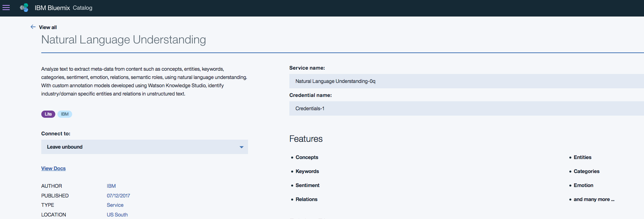Open the IBM Bluemix home link
The height and width of the screenshot is (219, 644).
(52, 8)
